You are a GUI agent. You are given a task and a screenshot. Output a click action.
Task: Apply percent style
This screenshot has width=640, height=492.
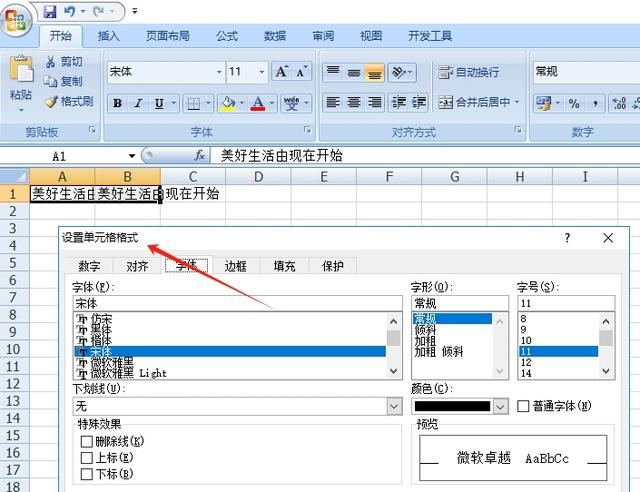[574, 103]
